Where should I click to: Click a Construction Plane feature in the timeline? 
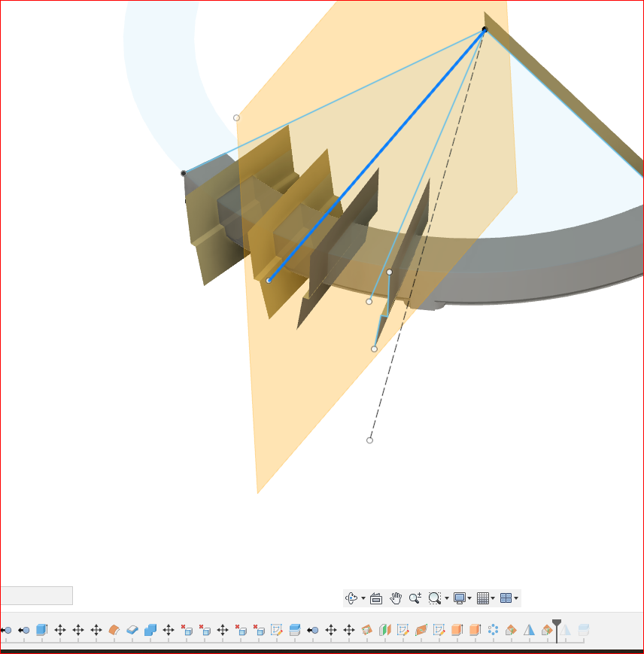368,629
